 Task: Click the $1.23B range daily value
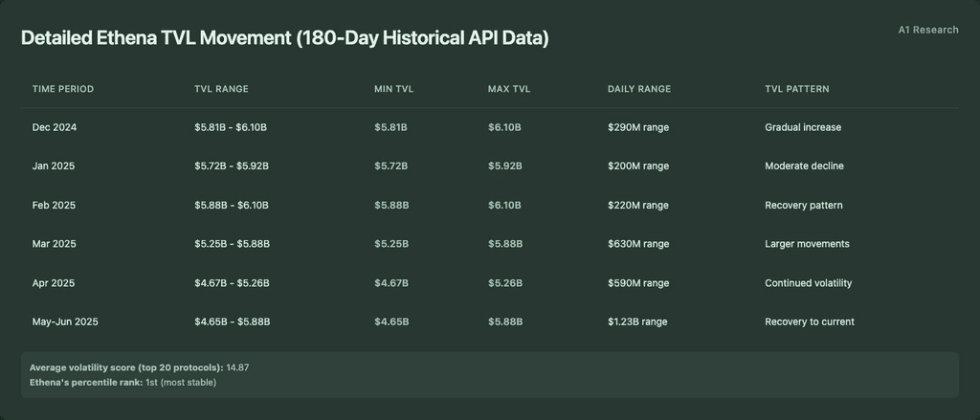637,321
